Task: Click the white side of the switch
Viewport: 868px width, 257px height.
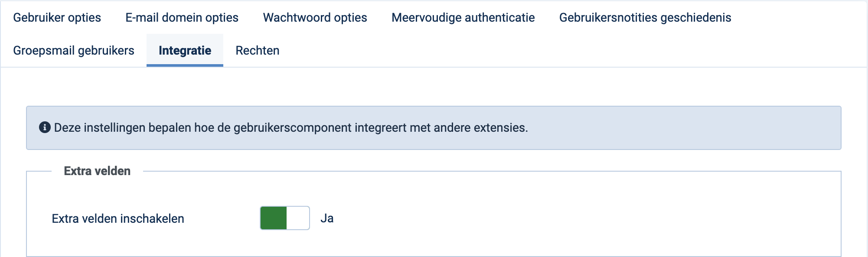Action: pyautogui.click(x=298, y=218)
